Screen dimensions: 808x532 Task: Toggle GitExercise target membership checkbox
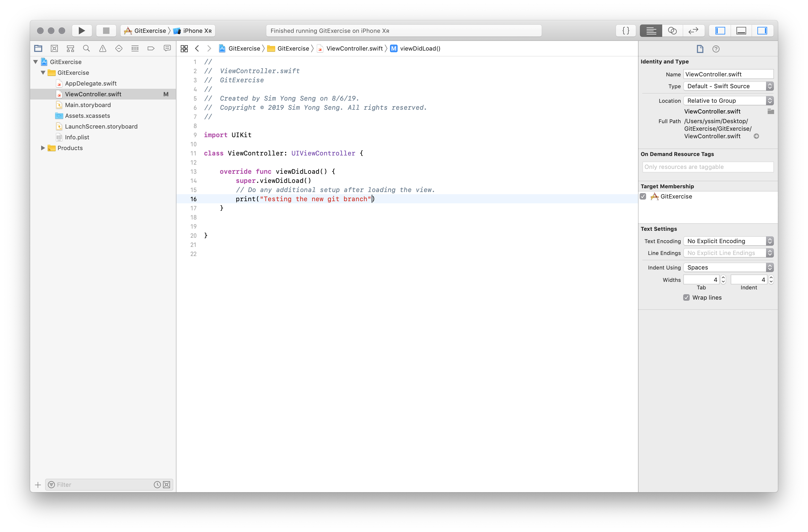click(643, 197)
